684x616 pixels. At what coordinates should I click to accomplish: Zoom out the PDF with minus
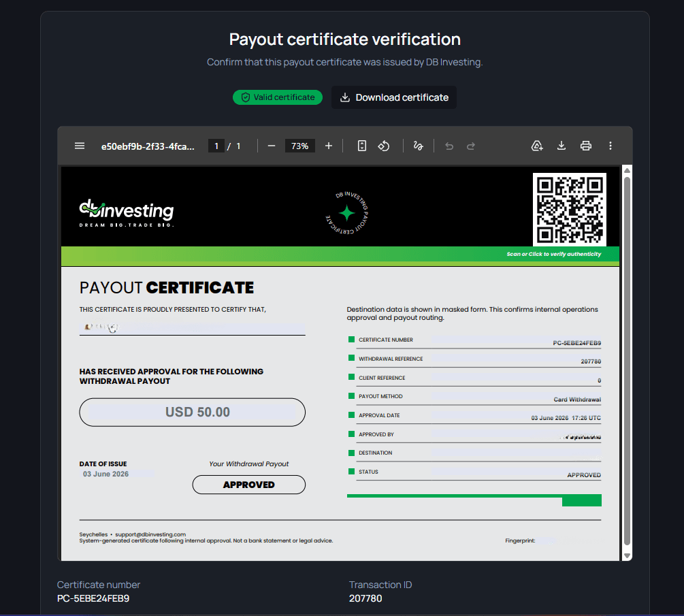(272, 146)
